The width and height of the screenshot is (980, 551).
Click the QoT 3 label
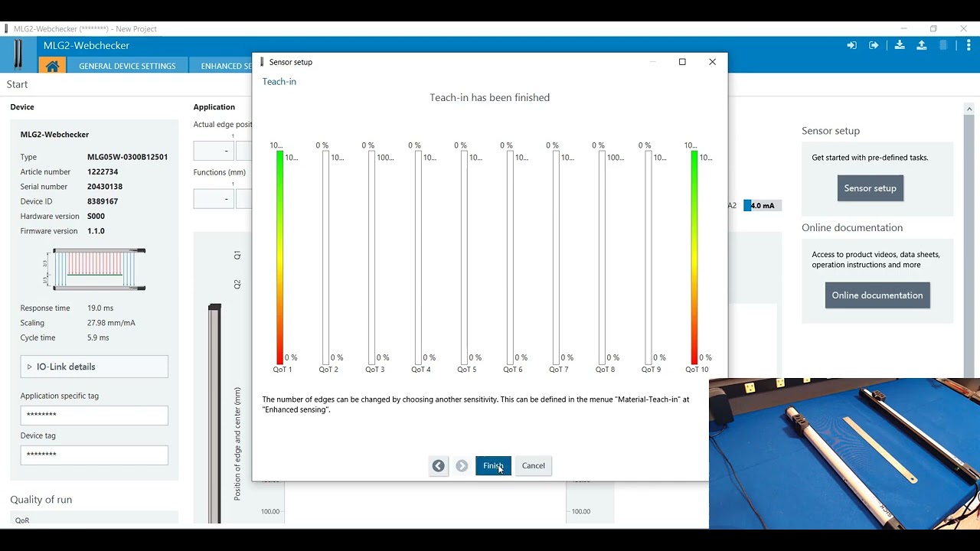tap(375, 370)
